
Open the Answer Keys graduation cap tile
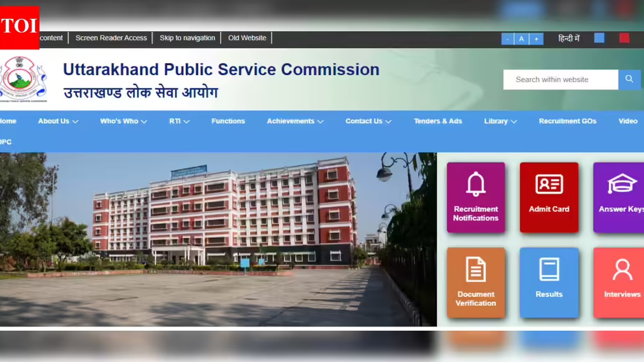[619, 197]
